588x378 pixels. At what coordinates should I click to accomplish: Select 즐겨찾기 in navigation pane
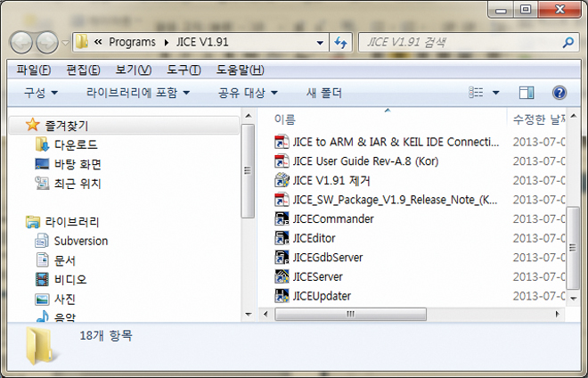coord(67,126)
